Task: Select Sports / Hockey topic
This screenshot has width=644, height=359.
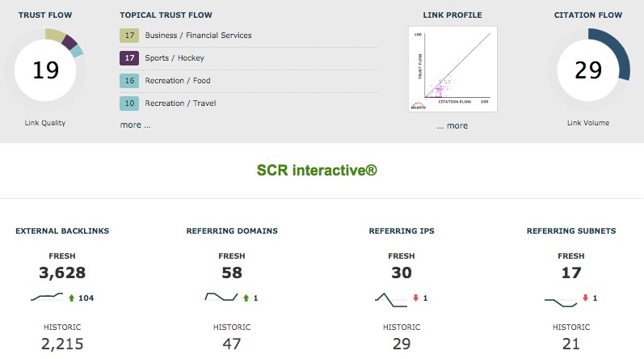Action: pyautogui.click(x=175, y=58)
